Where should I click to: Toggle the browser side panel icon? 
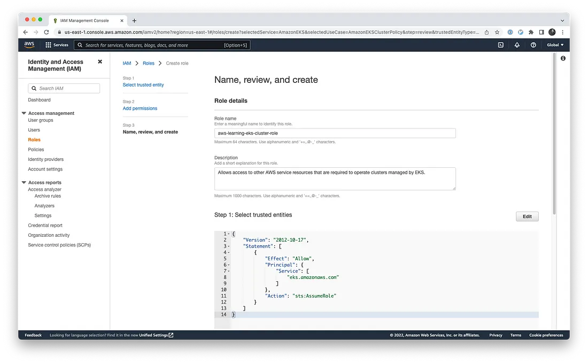click(x=541, y=32)
